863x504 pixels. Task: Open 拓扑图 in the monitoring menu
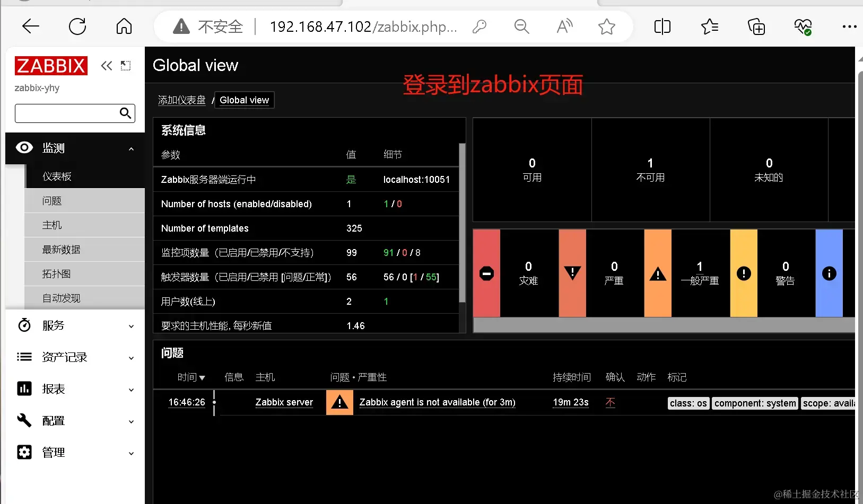click(85, 274)
